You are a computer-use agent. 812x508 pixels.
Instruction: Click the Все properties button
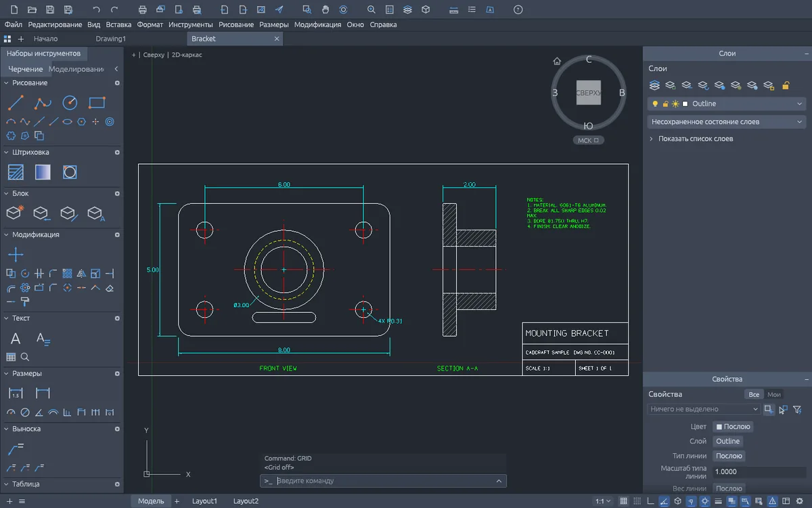tap(754, 394)
